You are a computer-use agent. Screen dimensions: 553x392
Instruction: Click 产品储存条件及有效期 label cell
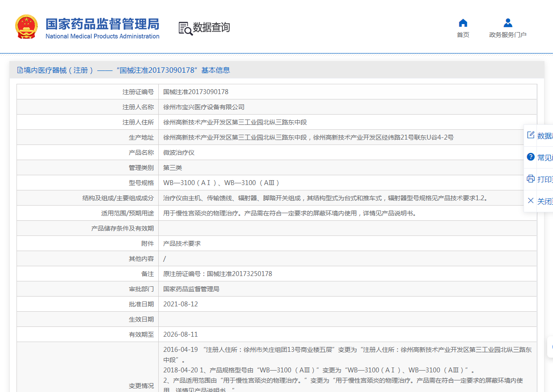coord(87,228)
